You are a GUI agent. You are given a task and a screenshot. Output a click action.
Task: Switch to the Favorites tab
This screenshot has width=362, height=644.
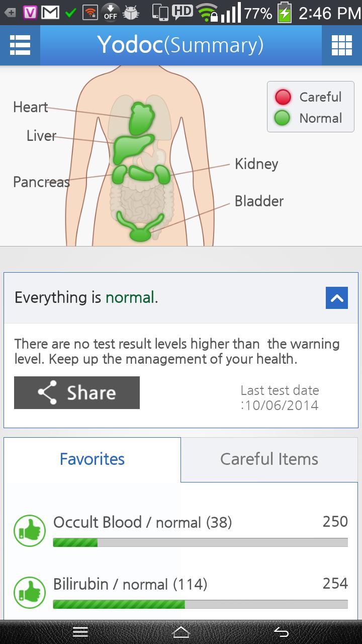tap(92, 459)
